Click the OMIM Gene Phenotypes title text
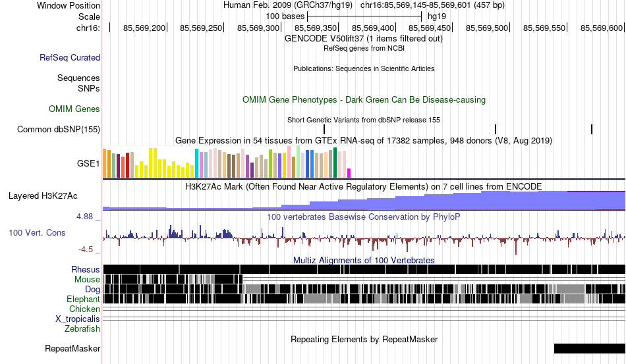The image size is (626, 364). (x=364, y=99)
